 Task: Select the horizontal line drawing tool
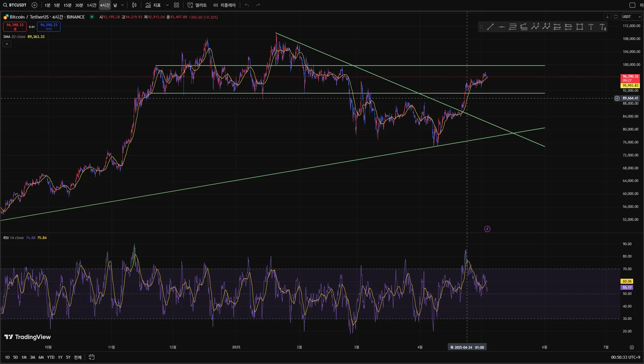[502, 27]
